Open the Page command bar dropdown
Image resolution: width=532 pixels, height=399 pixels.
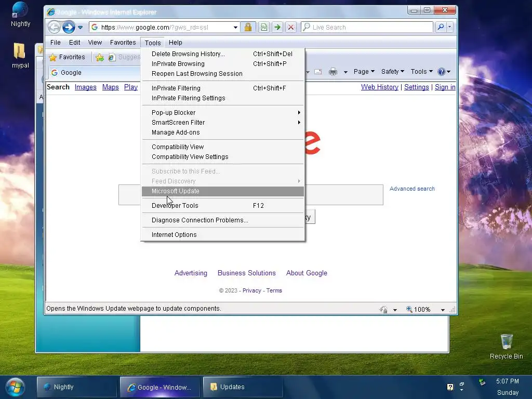tap(364, 71)
